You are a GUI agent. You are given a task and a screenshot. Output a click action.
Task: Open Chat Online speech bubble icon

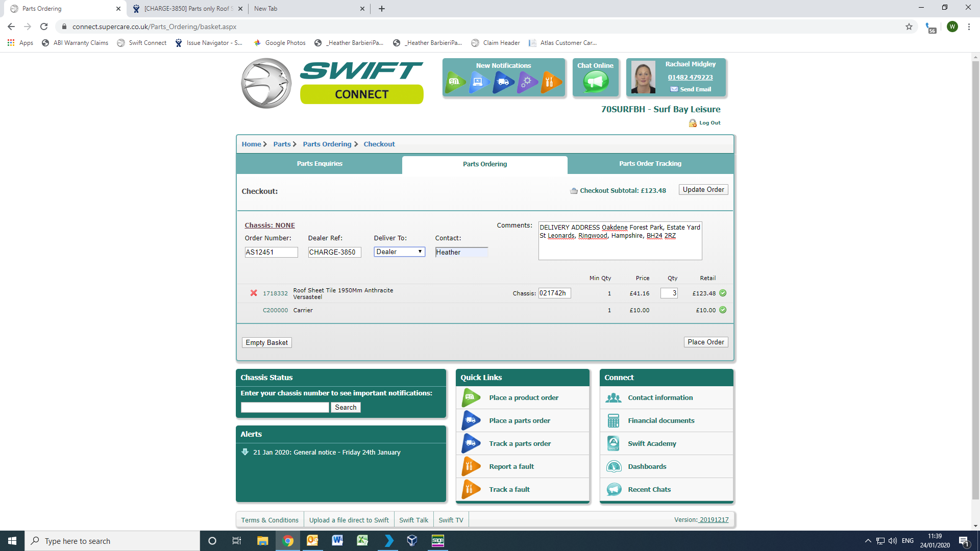tap(595, 82)
